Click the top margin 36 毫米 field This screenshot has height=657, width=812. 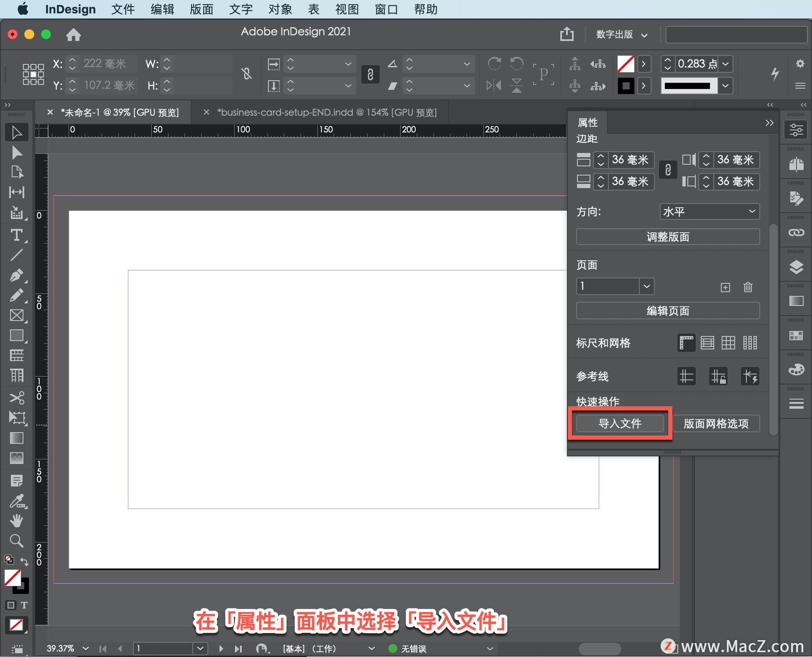[x=631, y=160]
